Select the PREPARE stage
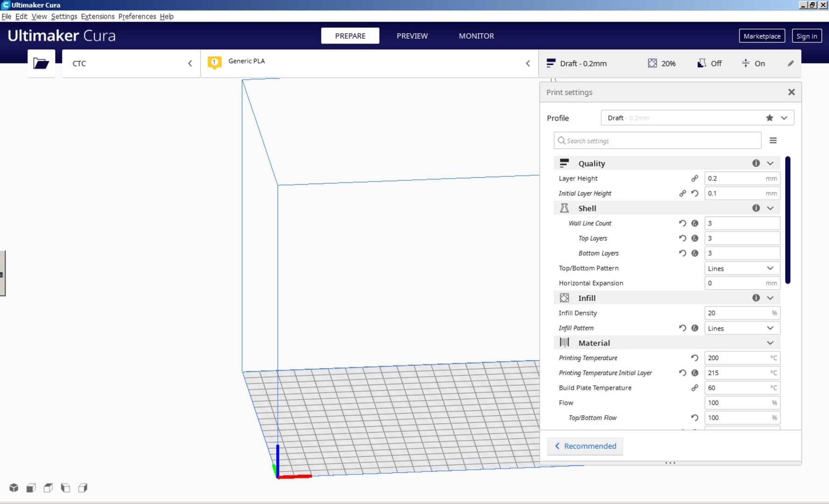The height and width of the screenshot is (504, 829). (350, 36)
